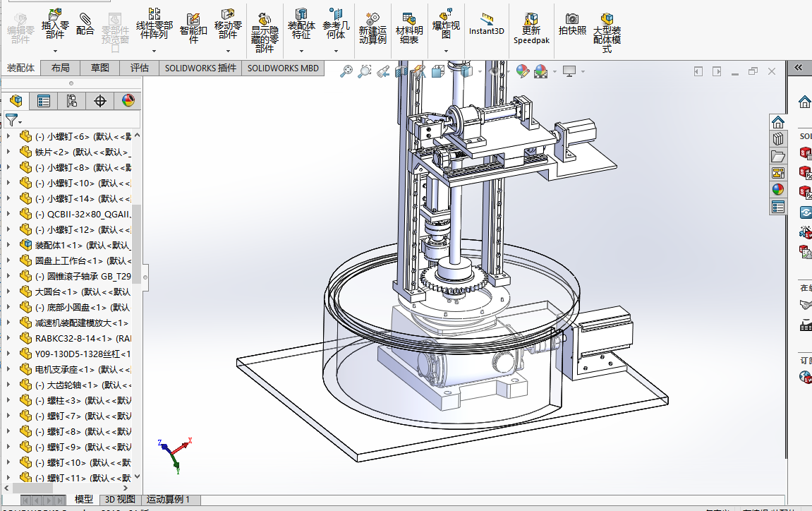The height and width of the screenshot is (511, 812).
Task: Open Appearances ball in task pane
Action: 778,190
